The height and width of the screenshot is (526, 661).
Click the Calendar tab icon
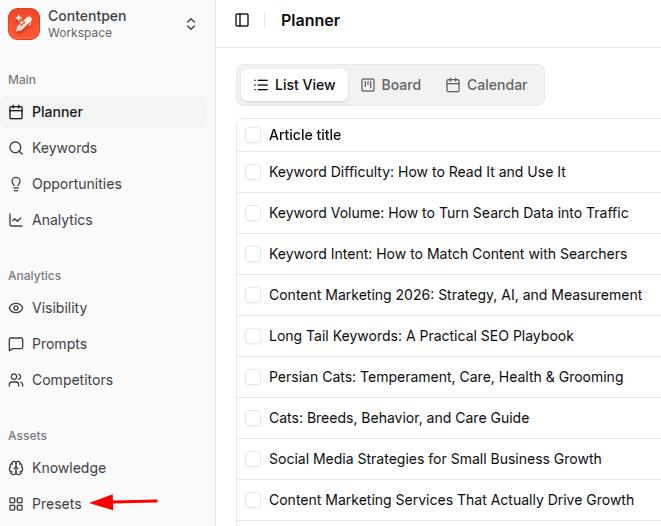[x=453, y=85]
